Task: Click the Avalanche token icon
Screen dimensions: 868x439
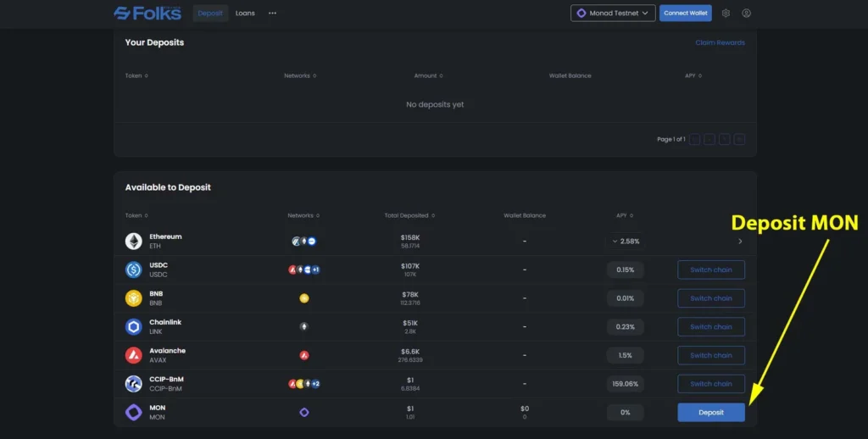Action: 133,355
